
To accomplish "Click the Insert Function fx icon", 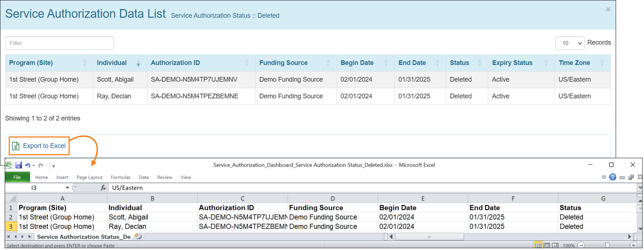I will [103, 188].
